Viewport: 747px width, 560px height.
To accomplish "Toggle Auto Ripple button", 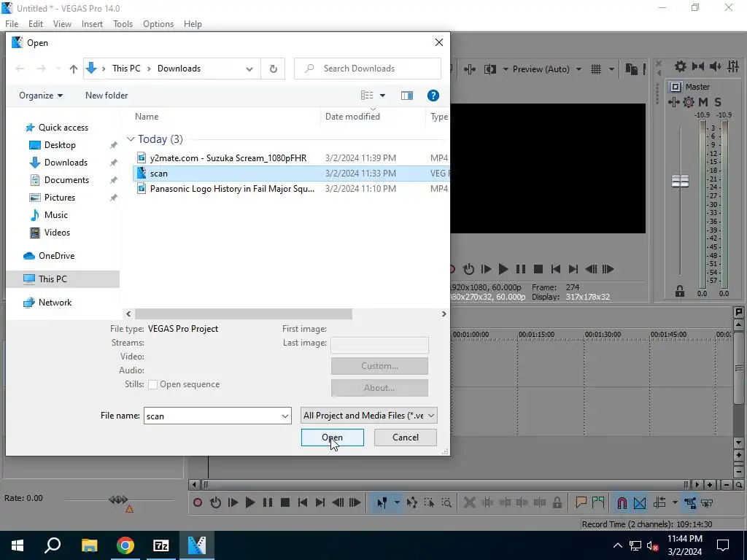I will [x=659, y=503].
